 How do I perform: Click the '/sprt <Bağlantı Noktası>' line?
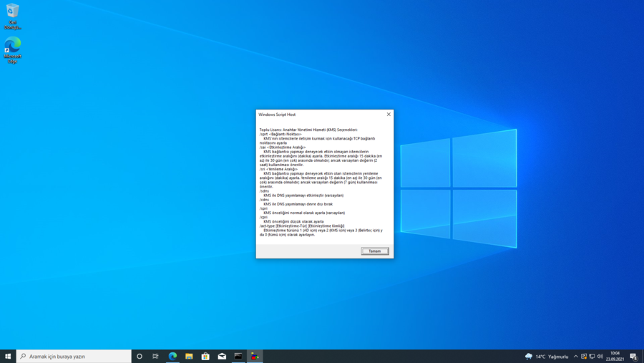click(x=280, y=134)
